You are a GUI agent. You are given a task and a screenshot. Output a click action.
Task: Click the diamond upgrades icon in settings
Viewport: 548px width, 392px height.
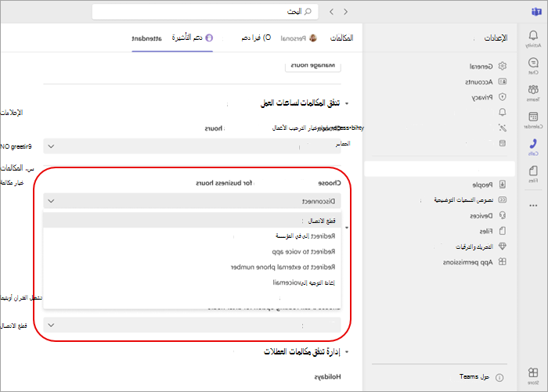tap(503, 246)
